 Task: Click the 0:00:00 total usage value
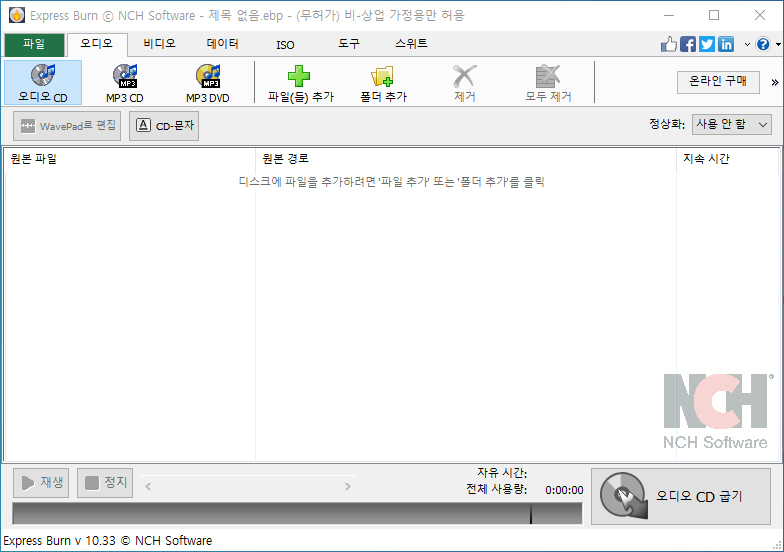564,490
